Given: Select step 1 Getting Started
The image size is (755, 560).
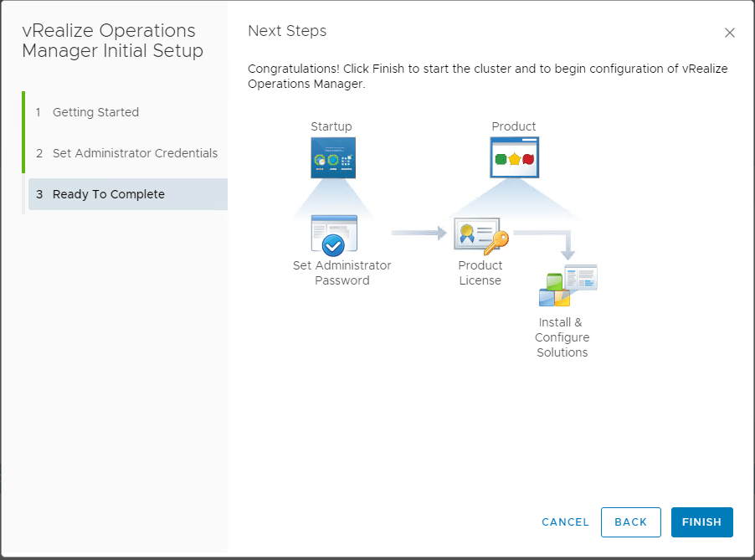Looking at the screenshot, I should tap(95, 112).
